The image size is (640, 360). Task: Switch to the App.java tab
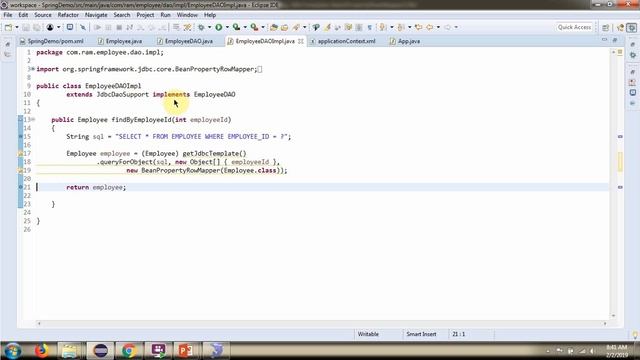click(x=405, y=41)
